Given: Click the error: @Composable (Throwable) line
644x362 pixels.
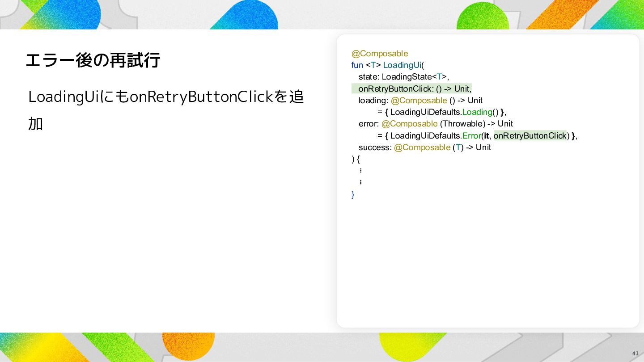Looking at the screenshot, I should coord(436,124).
